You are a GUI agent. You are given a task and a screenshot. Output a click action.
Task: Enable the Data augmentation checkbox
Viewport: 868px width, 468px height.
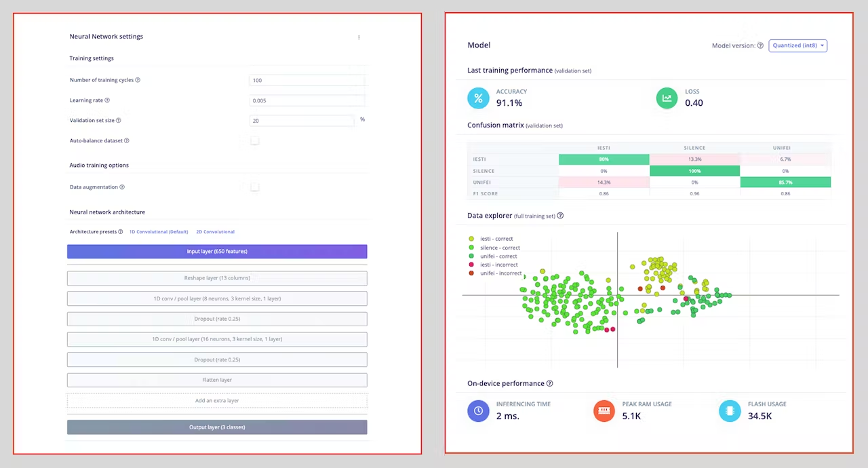[254, 187]
